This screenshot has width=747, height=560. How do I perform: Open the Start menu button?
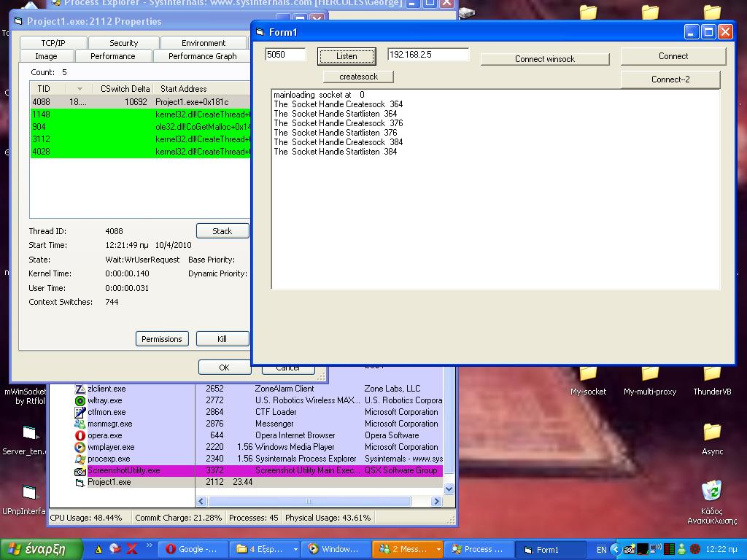(x=42, y=549)
